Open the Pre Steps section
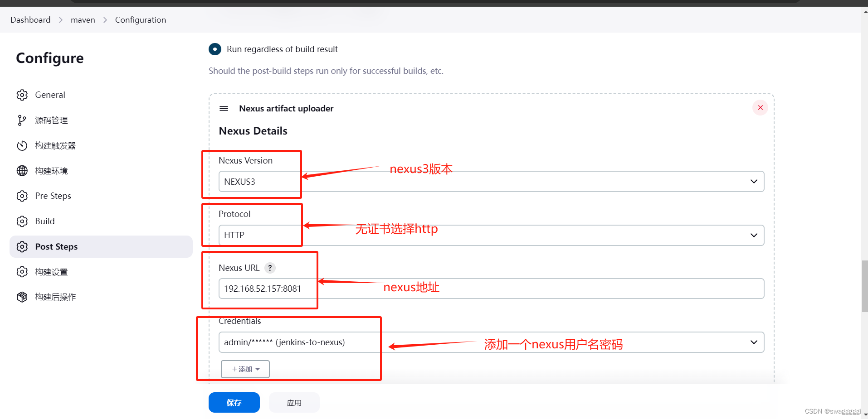 click(x=53, y=196)
